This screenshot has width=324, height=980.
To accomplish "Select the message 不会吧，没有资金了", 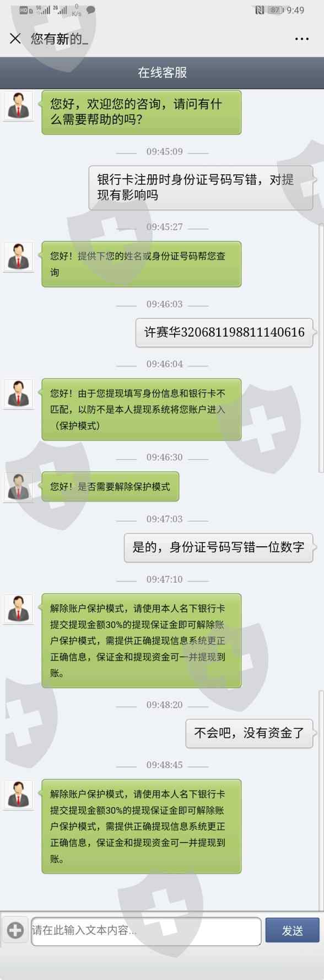I will point(249,733).
